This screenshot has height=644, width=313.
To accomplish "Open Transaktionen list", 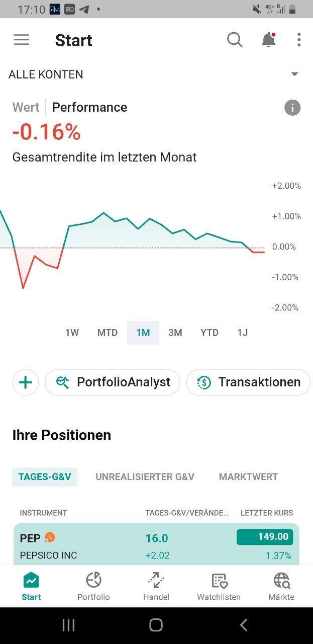I will tap(248, 382).
